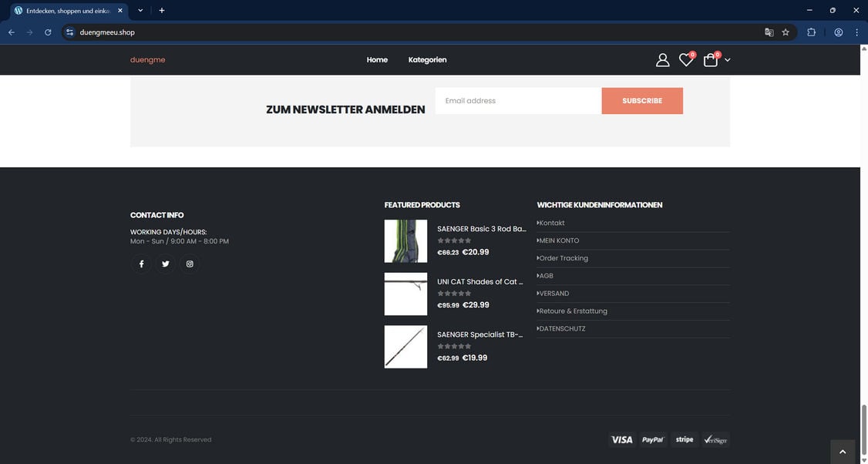Click the SUBSCRIBE newsletter button
868x464 pixels.
(x=642, y=100)
